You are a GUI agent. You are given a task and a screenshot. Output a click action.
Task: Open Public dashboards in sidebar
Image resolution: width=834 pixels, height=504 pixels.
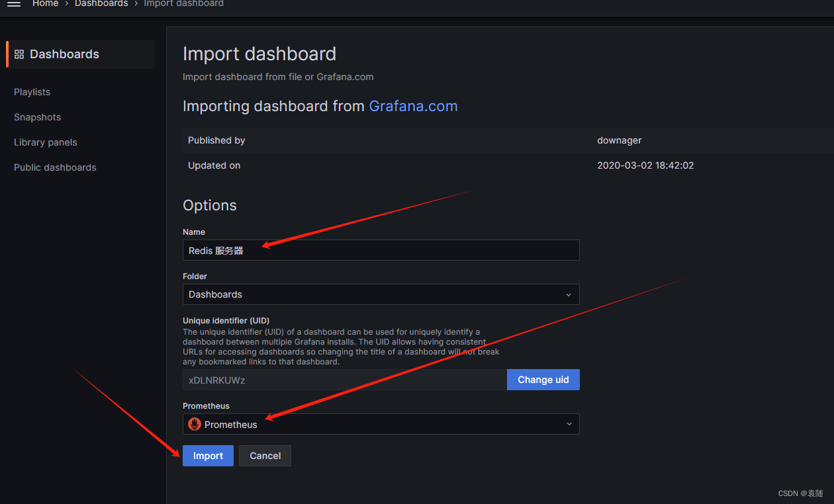point(55,167)
